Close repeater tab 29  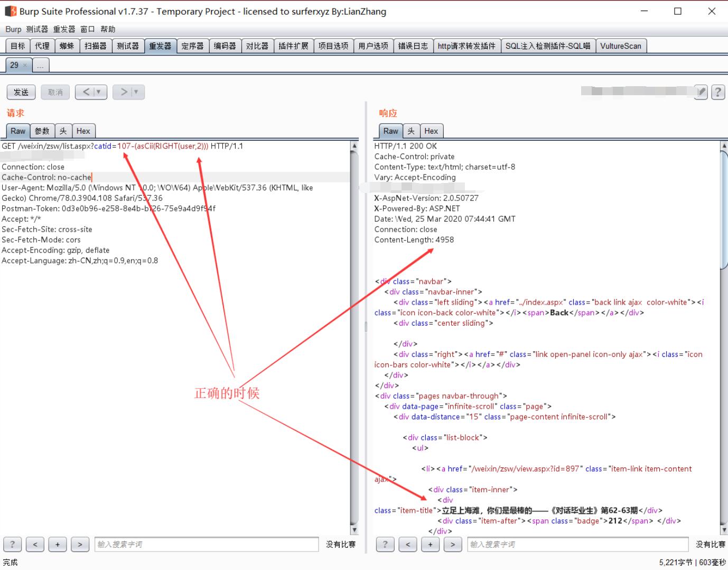pos(25,66)
